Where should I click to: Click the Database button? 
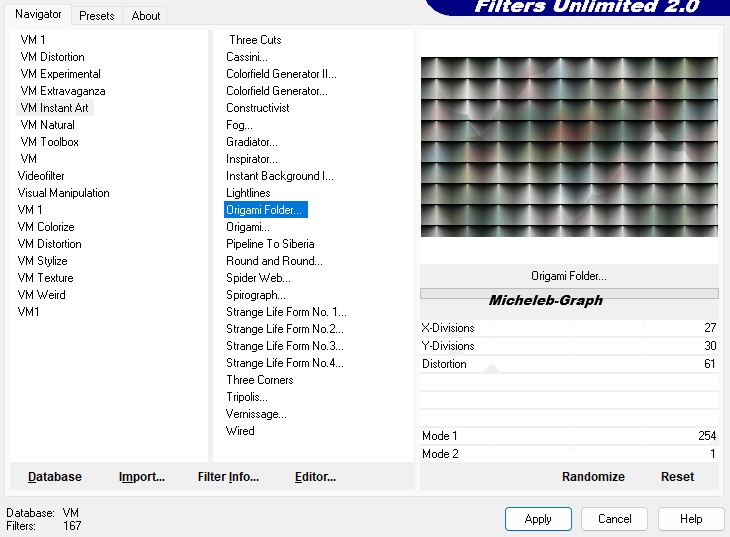point(55,477)
